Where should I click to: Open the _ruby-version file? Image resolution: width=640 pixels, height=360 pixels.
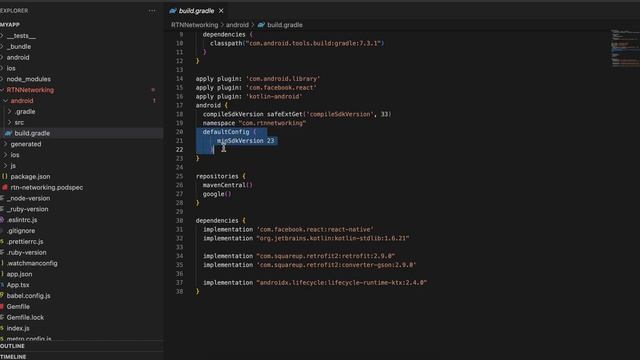click(x=27, y=209)
